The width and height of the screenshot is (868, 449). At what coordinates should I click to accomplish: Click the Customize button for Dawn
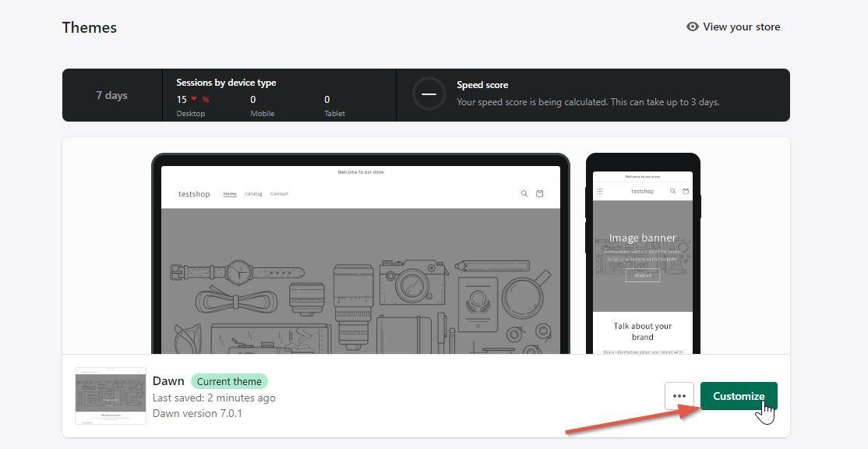(x=738, y=396)
